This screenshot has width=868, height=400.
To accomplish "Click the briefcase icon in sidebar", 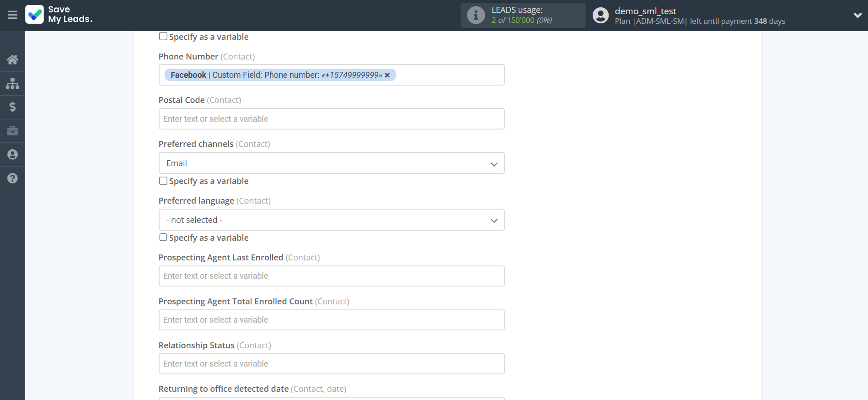I will point(12,131).
